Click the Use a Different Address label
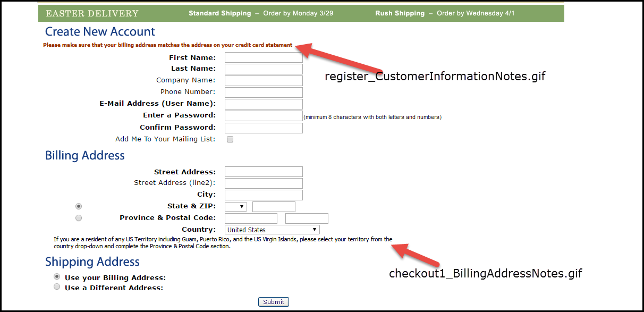This screenshot has width=644, height=312. click(114, 288)
